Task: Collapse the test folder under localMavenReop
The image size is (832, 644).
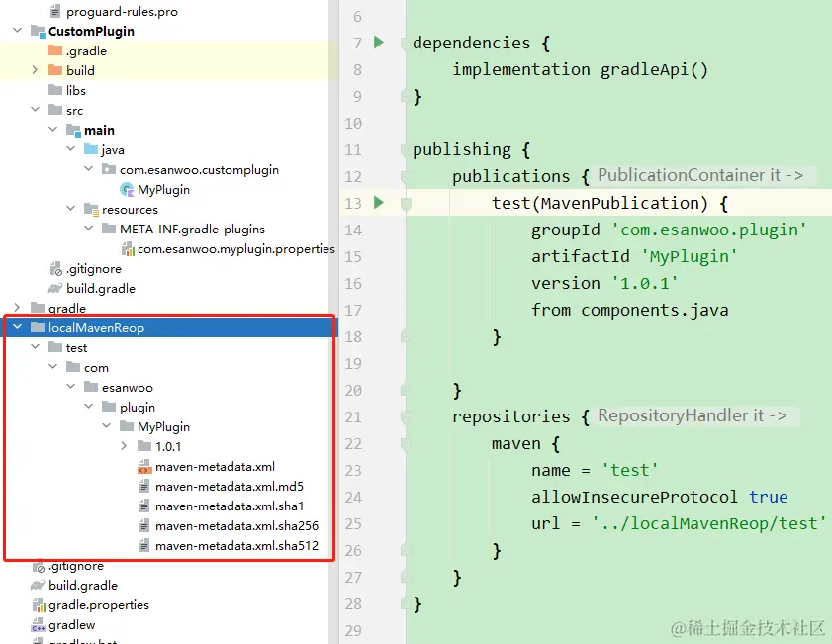Action: [x=35, y=347]
